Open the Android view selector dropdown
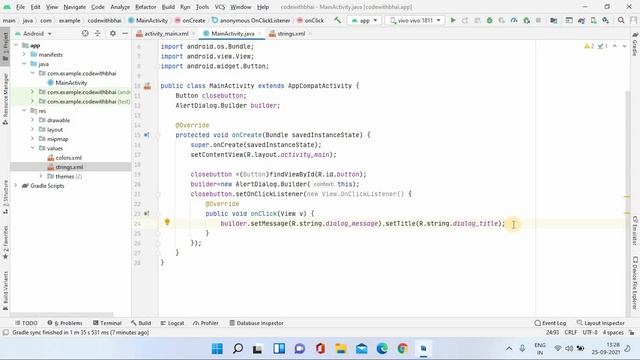This screenshot has height=360, width=640. point(33,33)
